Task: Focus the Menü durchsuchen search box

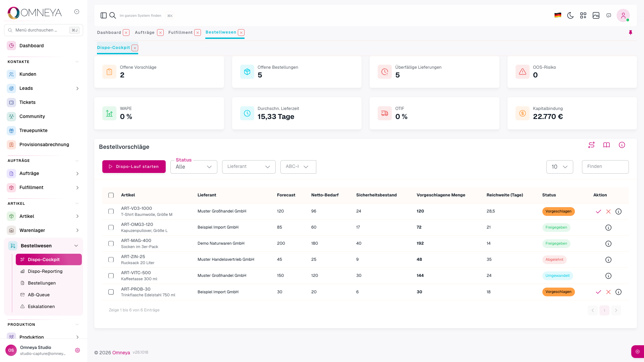Action: tap(44, 30)
